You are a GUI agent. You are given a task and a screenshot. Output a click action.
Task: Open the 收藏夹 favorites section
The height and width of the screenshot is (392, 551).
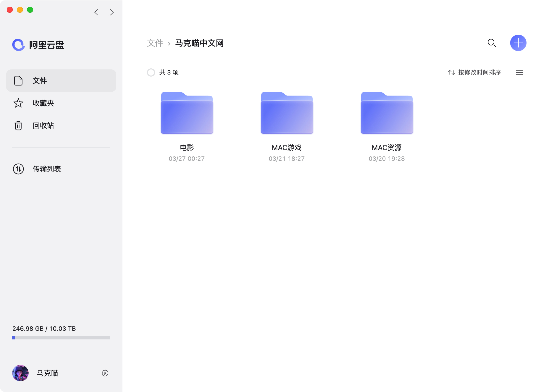(43, 103)
